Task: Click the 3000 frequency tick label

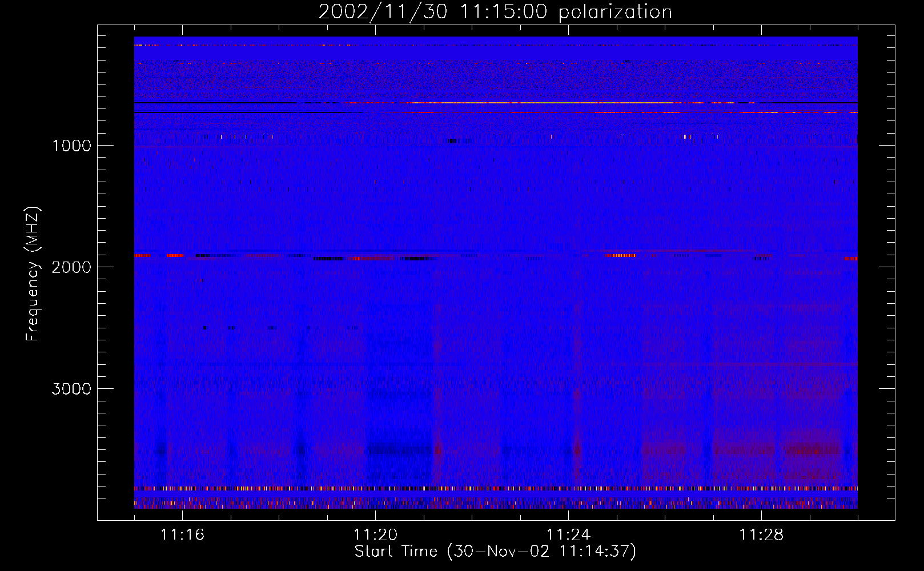Action: tap(71, 389)
